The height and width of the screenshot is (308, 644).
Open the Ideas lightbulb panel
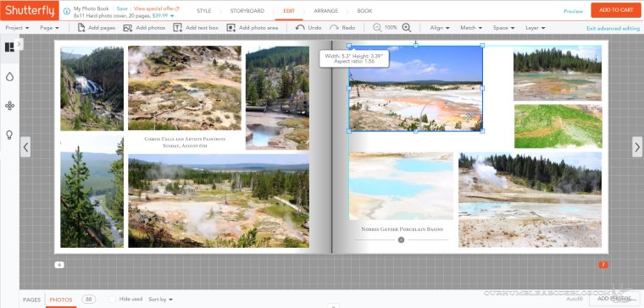tap(9, 135)
